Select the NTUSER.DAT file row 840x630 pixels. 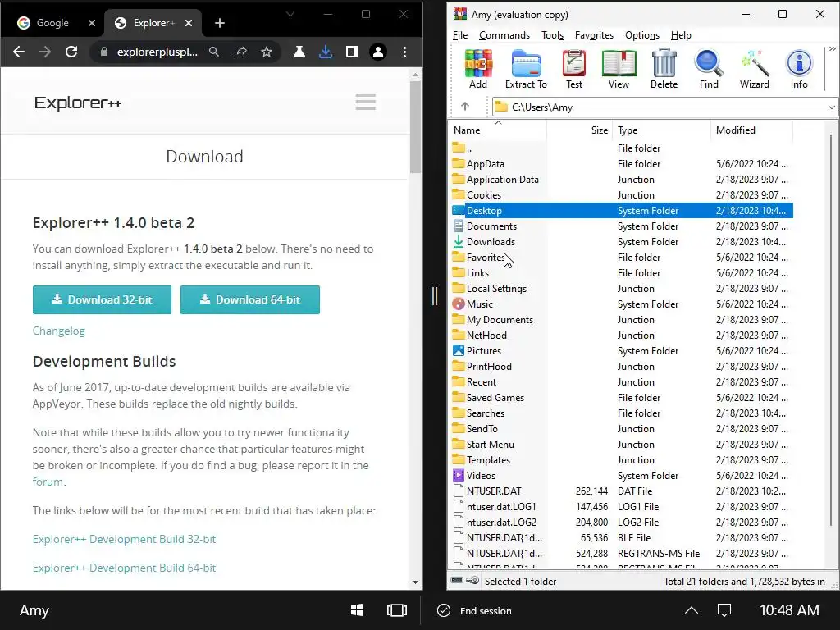pos(622,491)
